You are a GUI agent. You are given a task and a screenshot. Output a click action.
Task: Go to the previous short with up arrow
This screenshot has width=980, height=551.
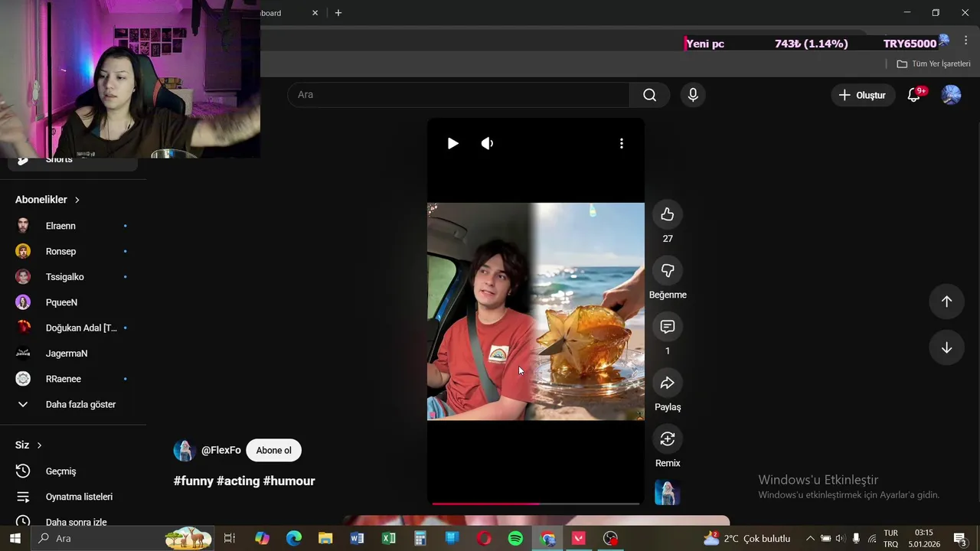coord(946,302)
